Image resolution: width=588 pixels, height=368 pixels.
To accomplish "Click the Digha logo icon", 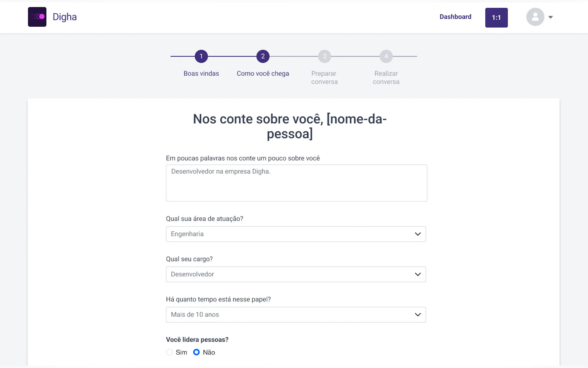I will (x=37, y=17).
